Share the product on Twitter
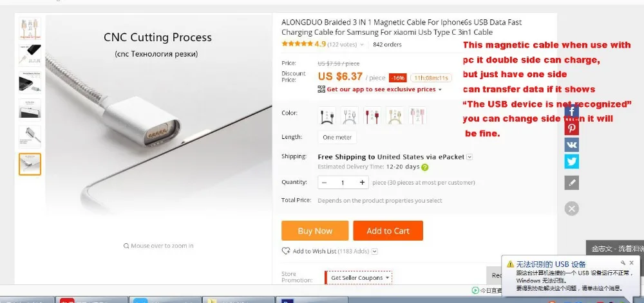 [x=571, y=161]
